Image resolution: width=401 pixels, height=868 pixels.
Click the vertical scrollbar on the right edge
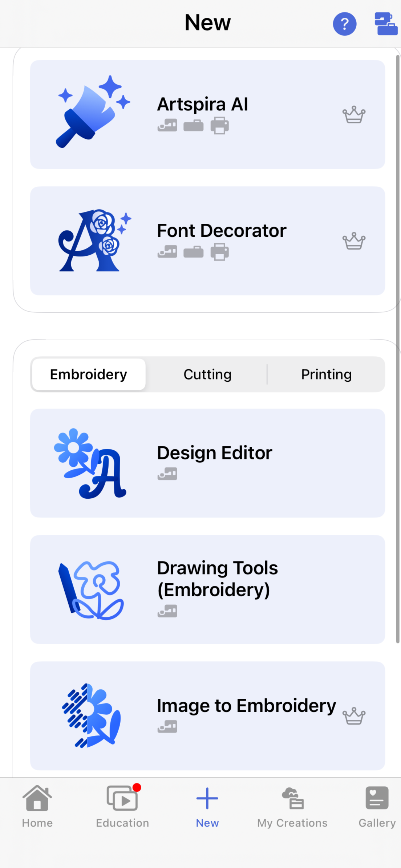pyautogui.click(x=398, y=349)
